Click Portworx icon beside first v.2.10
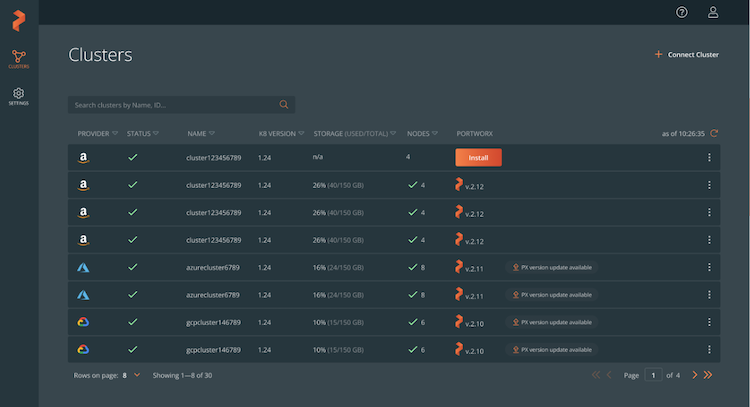The height and width of the screenshot is (407, 750). pyautogui.click(x=459, y=321)
